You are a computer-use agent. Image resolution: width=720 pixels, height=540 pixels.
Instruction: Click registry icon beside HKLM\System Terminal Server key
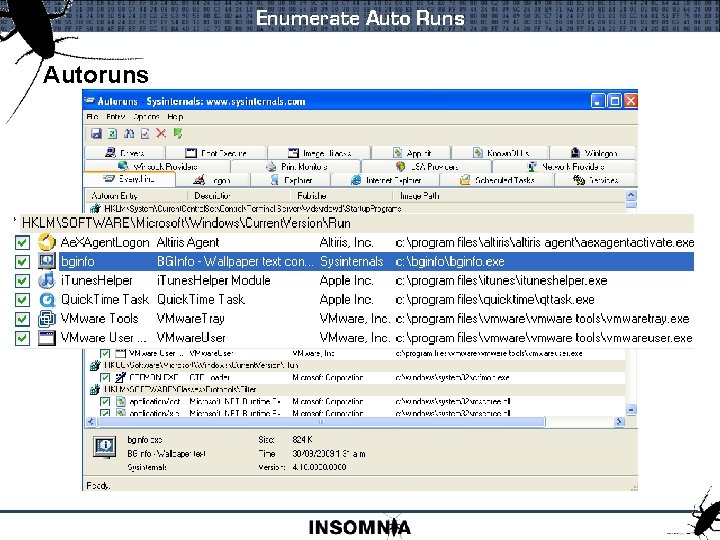(x=95, y=209)
